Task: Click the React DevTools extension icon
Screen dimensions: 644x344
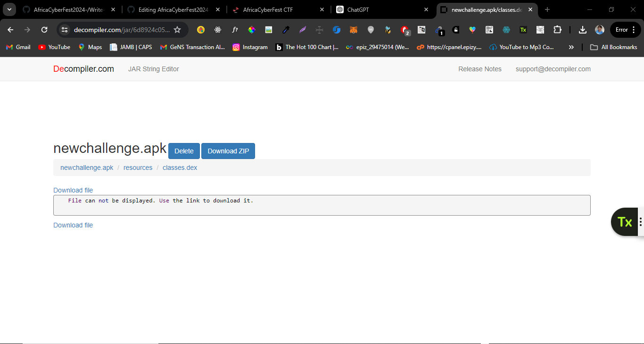Action: [x=217, y=30]
